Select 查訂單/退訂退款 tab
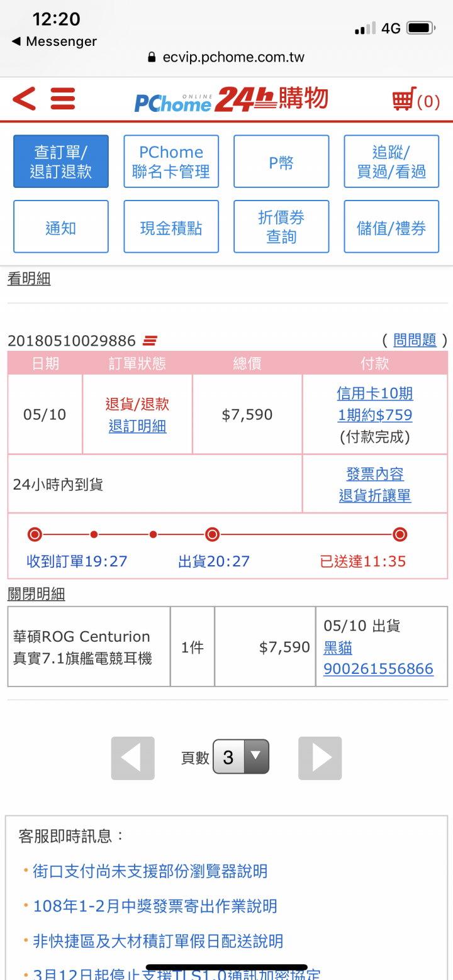This screenshot has width=453, height=980. pyautogui.click(x=61, y=162)
